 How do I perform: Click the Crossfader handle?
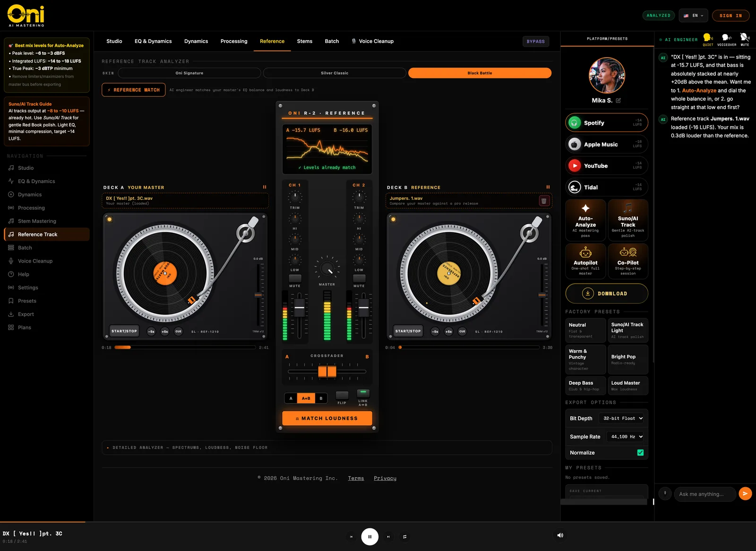coord(327,372)
